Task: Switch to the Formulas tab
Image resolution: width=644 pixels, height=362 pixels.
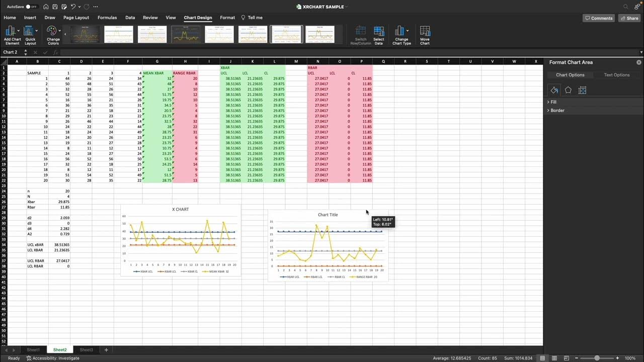Action: tap(107, 18)
